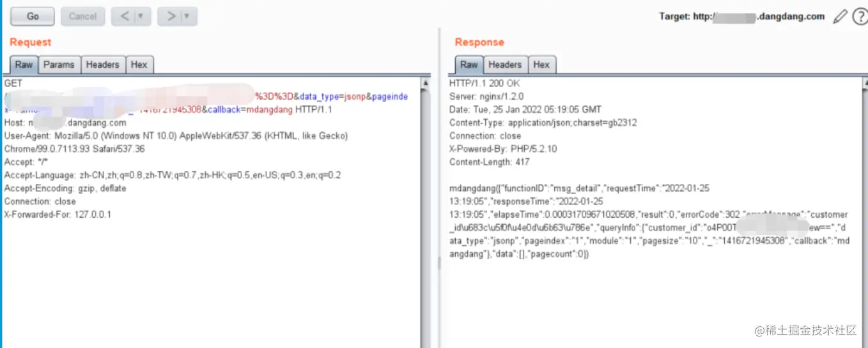Go forward with the right arrow button
Screen dimensions: 868x348
click(171, 17)
